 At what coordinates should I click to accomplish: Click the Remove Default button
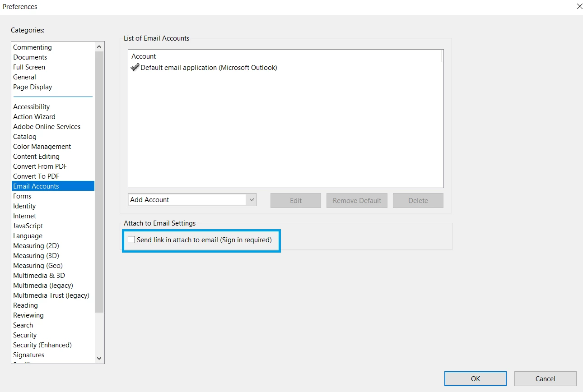[357, 201]
